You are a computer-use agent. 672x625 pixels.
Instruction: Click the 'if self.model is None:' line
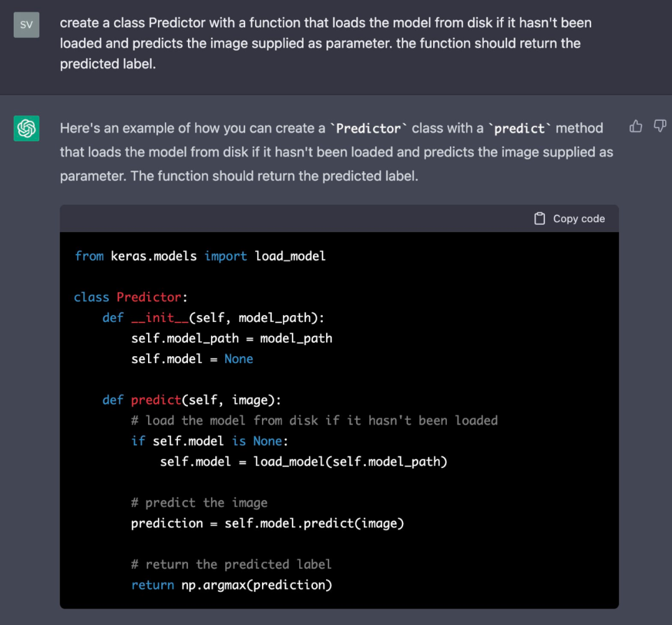[210, 441]
